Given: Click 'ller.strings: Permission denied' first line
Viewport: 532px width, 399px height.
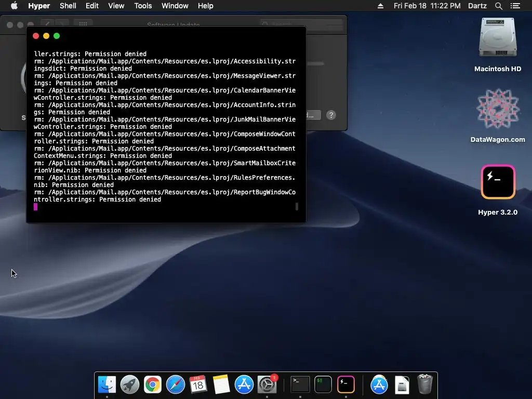Looking at the screenshot, I should [x=90, y=54].
